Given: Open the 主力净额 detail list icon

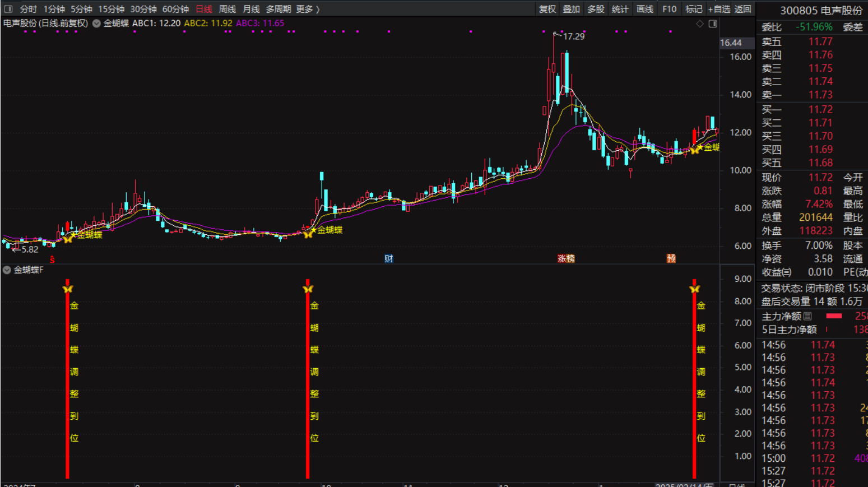Looking at the screenshot, I should (x=807, y=316).
